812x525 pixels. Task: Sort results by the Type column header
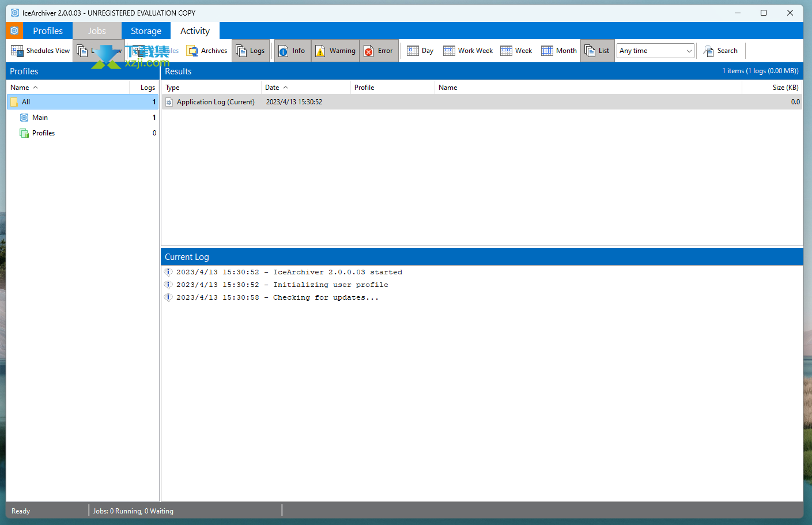(212, 88)
